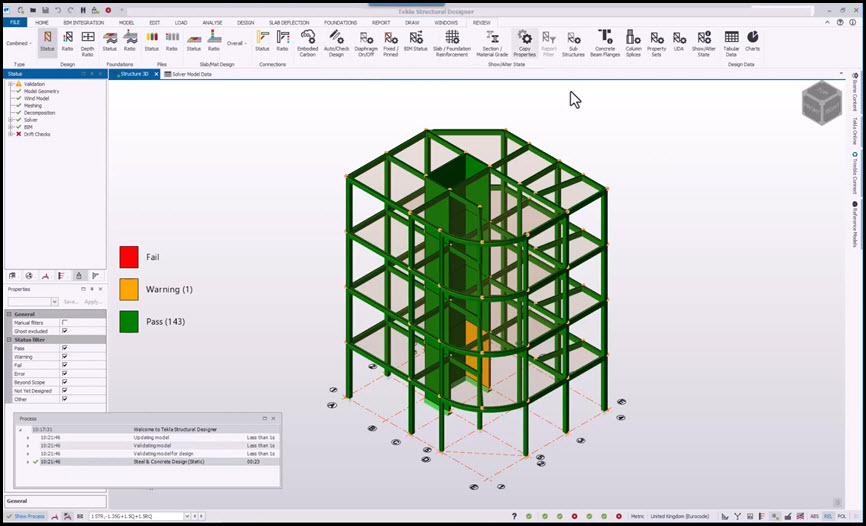Toggle the Ghost excluded checkbox
This screenshot has width=866, height=526.
click(65, 331)
